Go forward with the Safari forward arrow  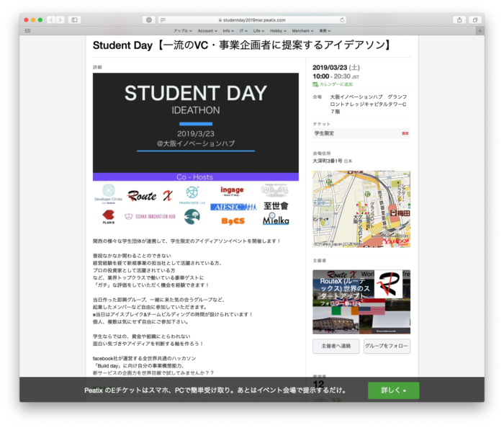click(x=60, y=20)
